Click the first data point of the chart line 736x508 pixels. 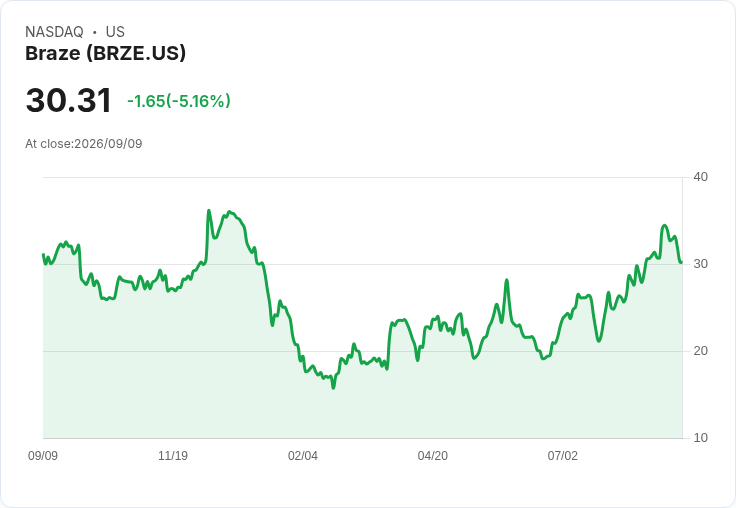tap(43, 254)
